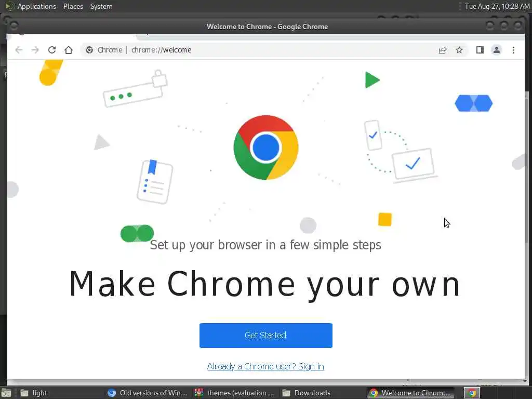Open the Places menu
Screen dimensions: 532x399
coord(73,6)
